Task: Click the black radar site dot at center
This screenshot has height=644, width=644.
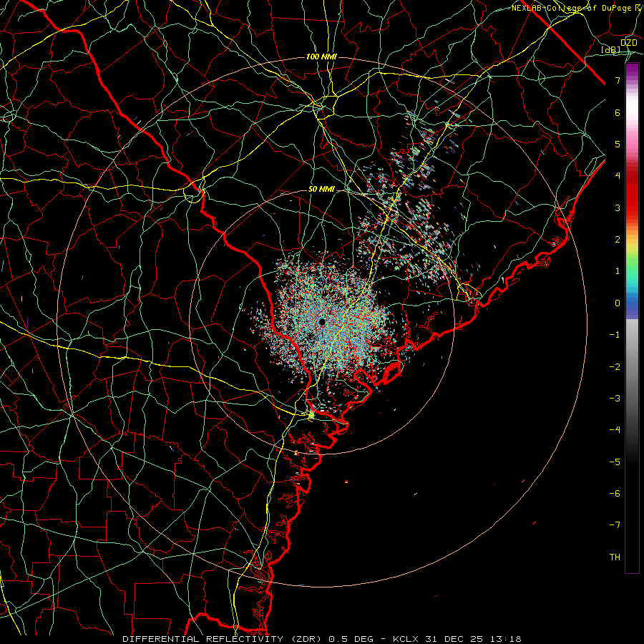Action: coord(322,321)
